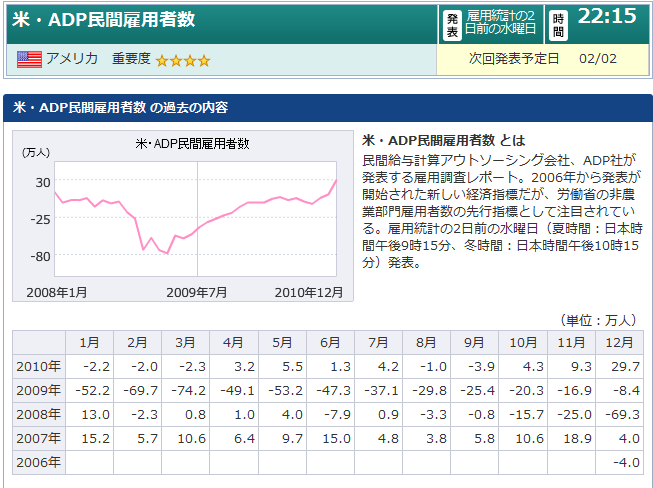Click the 10月 column header
653x488 pixels.
click(523, 343)
